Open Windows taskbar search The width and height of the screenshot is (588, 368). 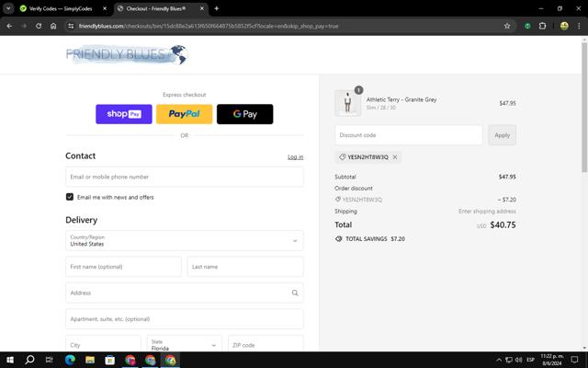(x=29, y=360)
